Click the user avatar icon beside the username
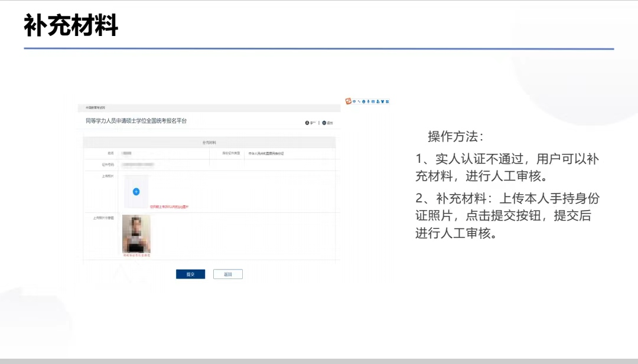Screen dimensions: 638x364 (x=307, y=123)
